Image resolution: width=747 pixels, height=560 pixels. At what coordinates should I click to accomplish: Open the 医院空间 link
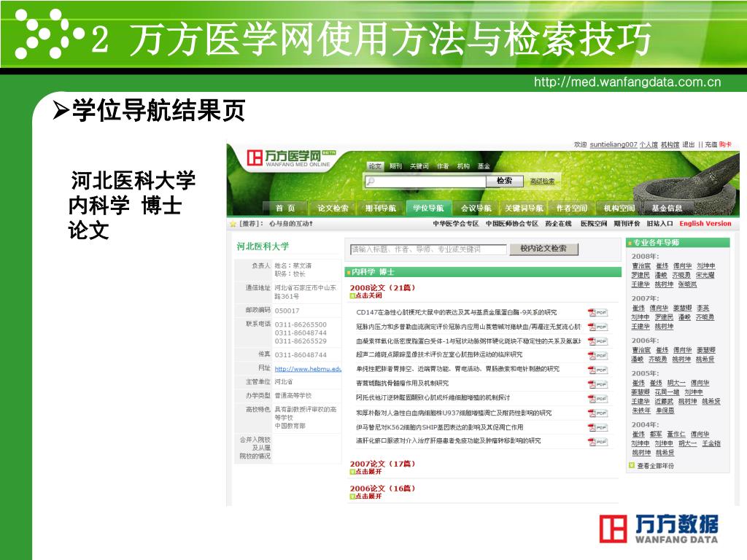click(x=593, y=223)
